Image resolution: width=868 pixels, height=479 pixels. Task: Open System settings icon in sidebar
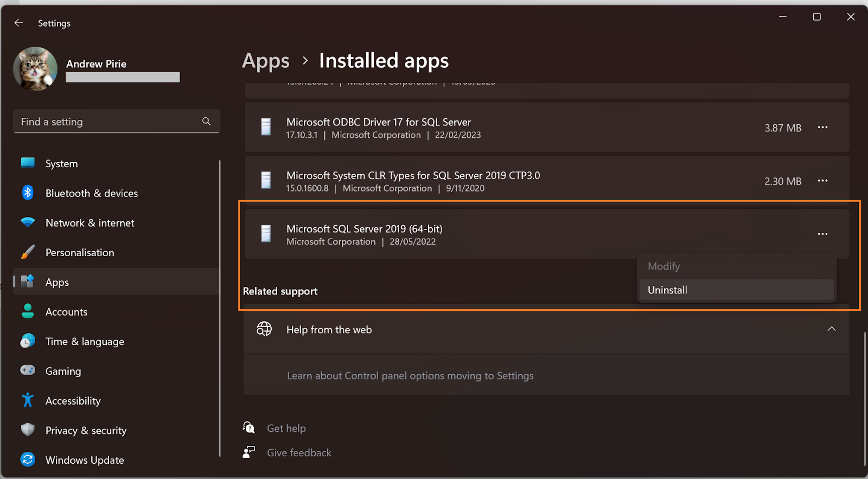coord(28,163)
